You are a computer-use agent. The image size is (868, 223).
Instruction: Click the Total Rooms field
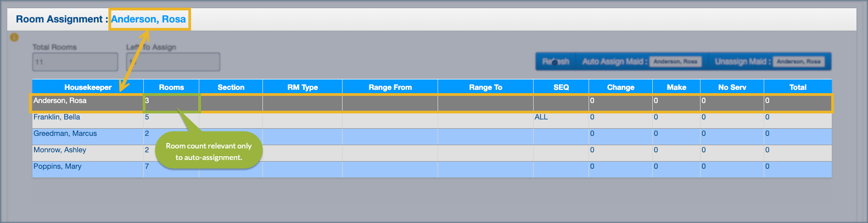75,62
